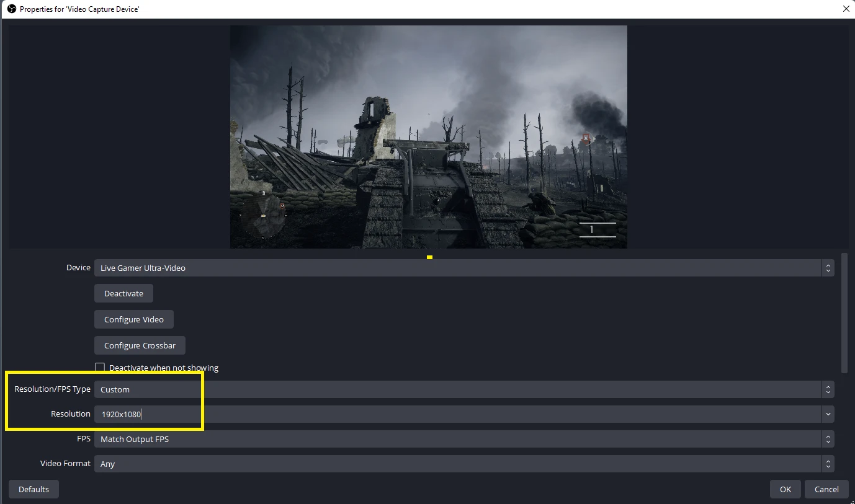855x504 pixels.
Task: Click the 'Deactivate when not showing' label
Action: pos(164,368)
